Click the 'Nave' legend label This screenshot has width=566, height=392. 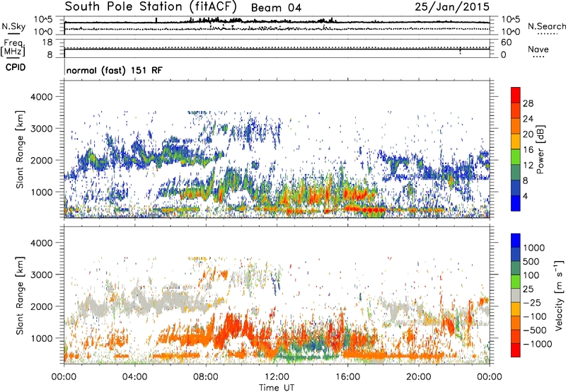(538, 50)
